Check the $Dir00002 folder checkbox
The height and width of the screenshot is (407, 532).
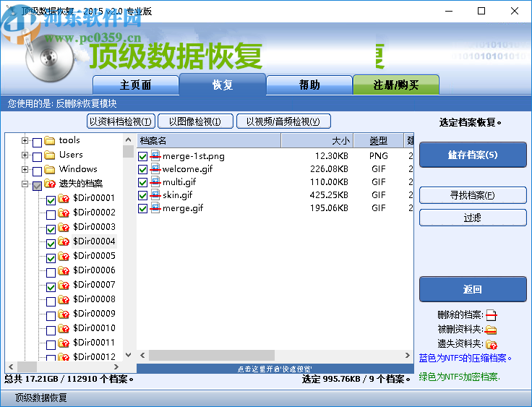(x=51, y=215)
